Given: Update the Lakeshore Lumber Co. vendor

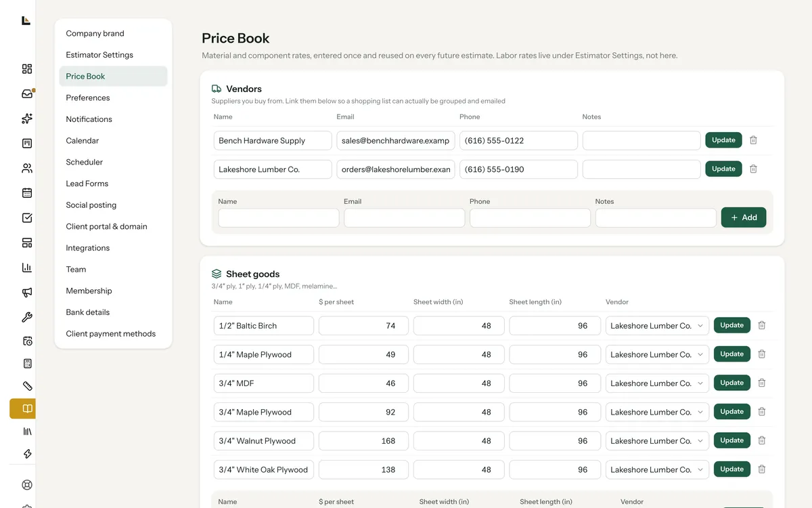Looking at the screenshot, I should click(723, 169).
